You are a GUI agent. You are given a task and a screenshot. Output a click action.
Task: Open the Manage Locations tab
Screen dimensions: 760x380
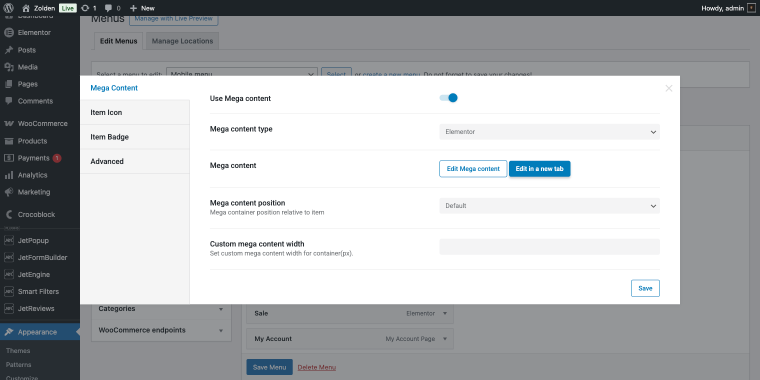(182, 41)
